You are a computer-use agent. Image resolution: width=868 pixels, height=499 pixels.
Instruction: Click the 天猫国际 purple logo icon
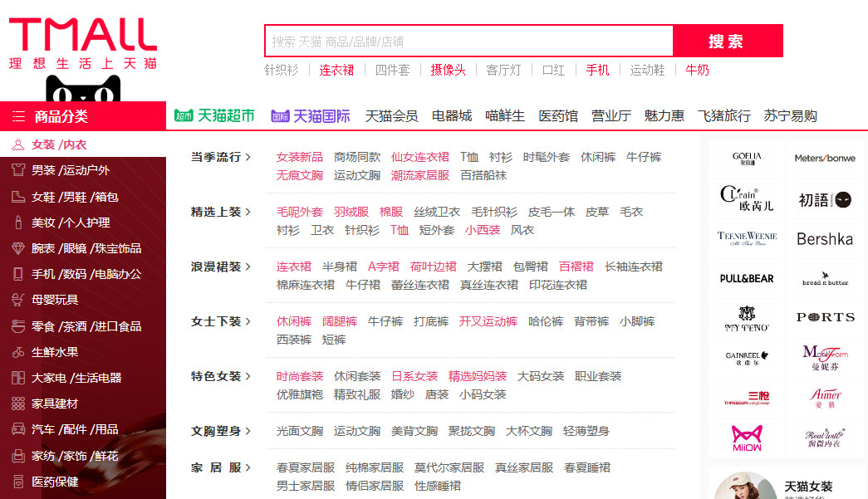pyautogui.click(x=280, y=116)
